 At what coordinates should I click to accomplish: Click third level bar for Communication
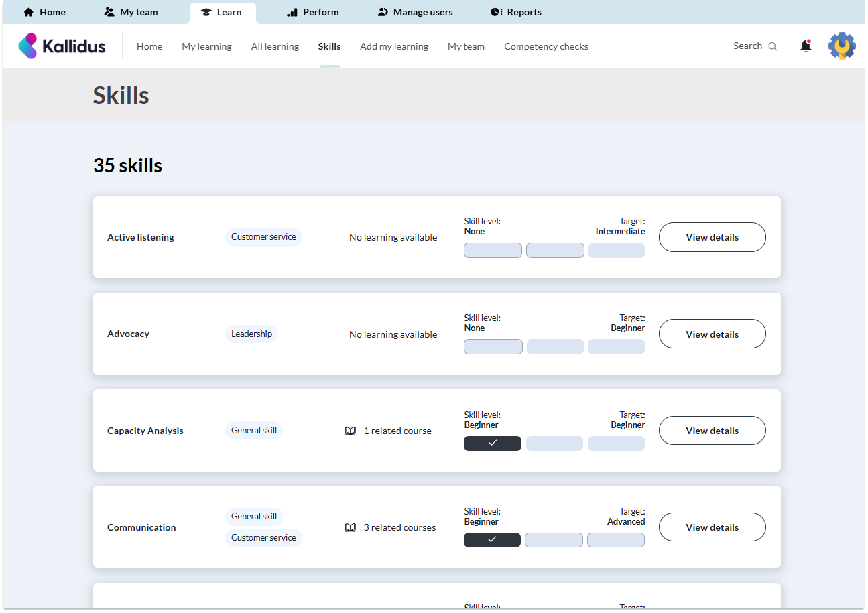point(615,540)
